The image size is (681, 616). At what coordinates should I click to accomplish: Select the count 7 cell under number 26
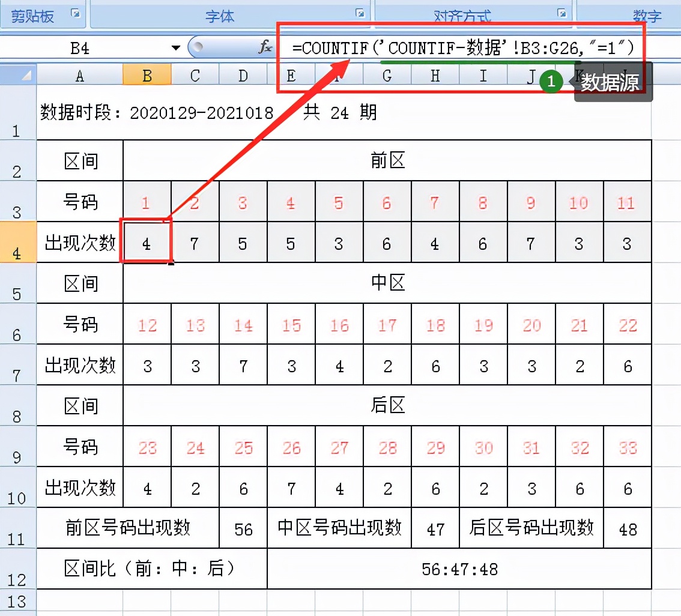point(291,487)
